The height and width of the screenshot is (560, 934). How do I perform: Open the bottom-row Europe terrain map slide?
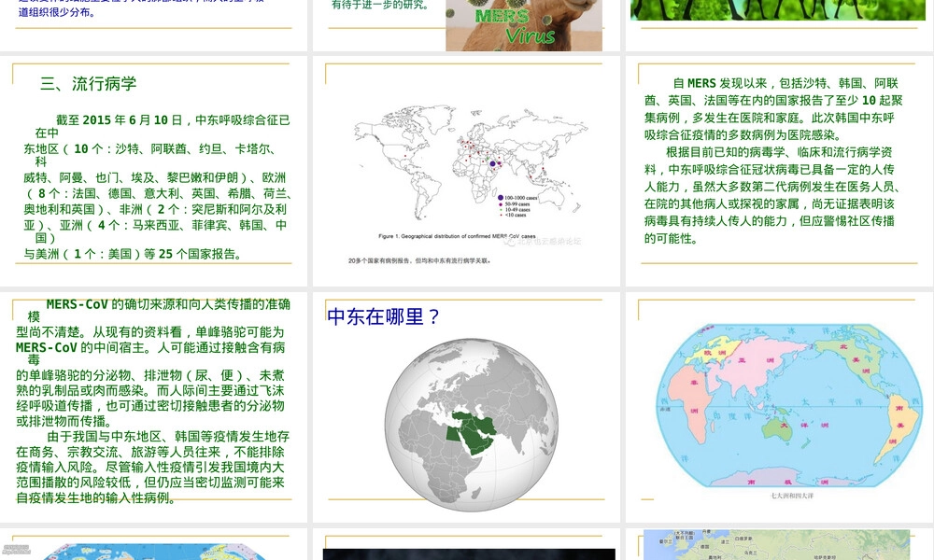(779, 544)
